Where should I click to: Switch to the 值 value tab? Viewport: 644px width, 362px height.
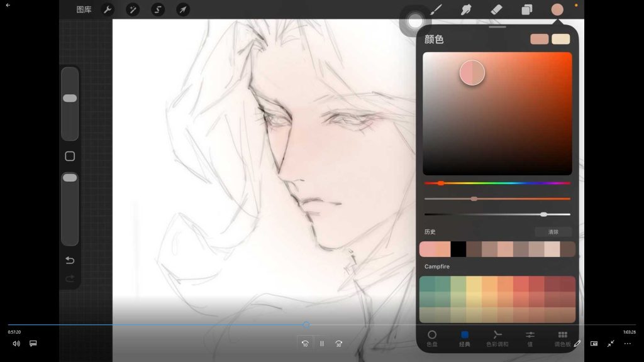click(530, 339)
